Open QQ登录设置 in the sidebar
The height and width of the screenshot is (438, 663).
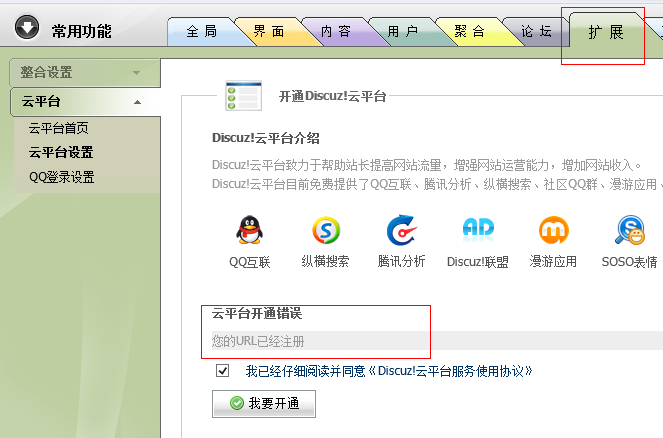point(62,177)
